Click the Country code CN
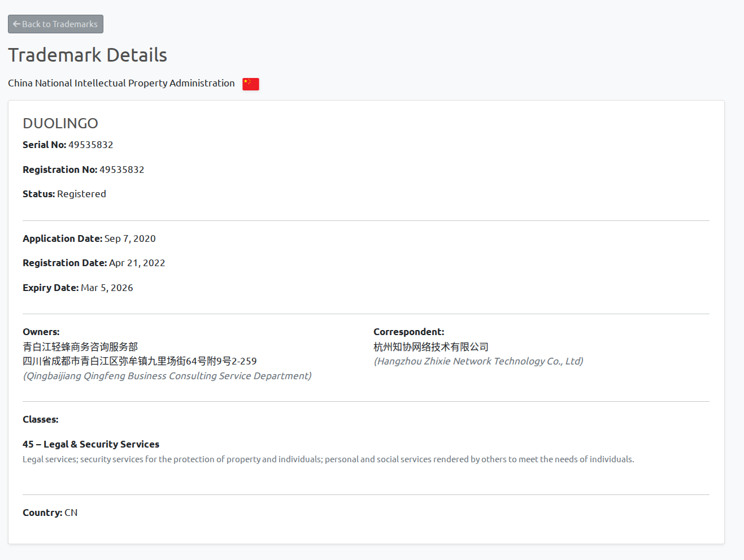Screen dimensions: 744x560 (x=71, y=513)
